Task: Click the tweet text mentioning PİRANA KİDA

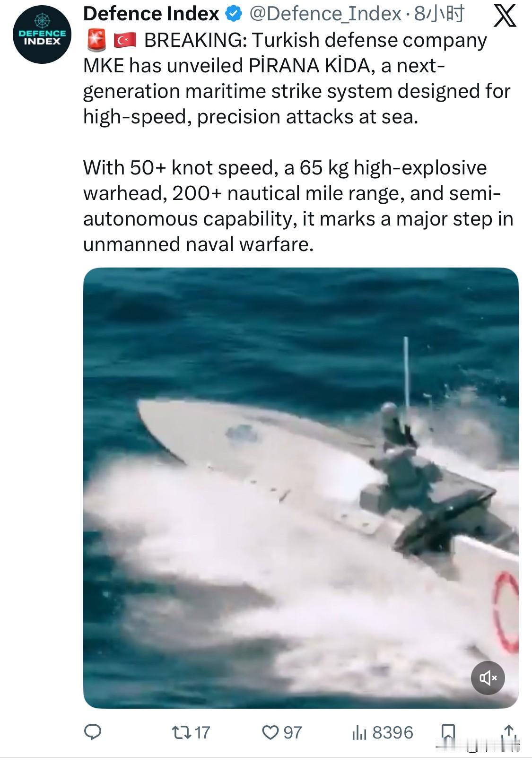Action: [297, 78]
